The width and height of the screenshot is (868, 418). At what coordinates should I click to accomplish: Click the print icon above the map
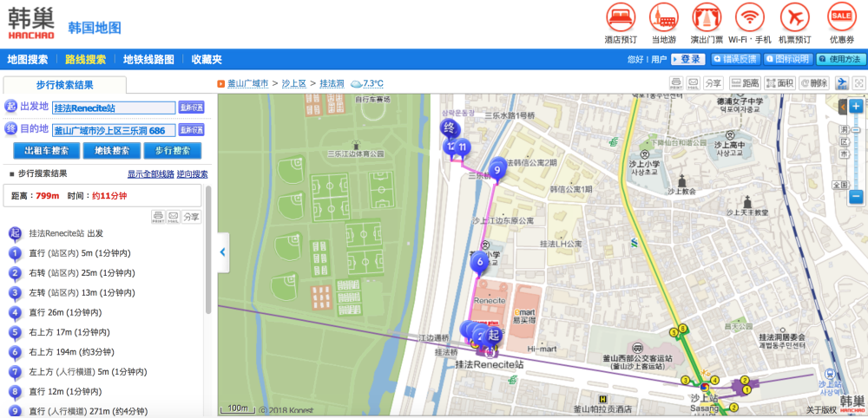point(675,83)
